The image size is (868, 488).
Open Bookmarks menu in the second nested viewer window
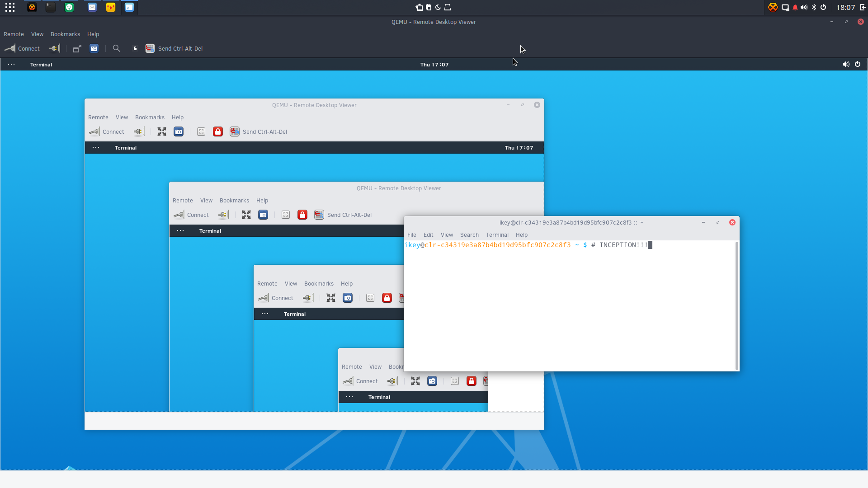234,201
